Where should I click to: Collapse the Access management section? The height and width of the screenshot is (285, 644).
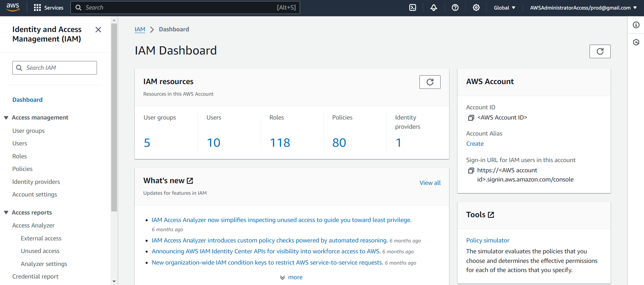click(6, 118)
